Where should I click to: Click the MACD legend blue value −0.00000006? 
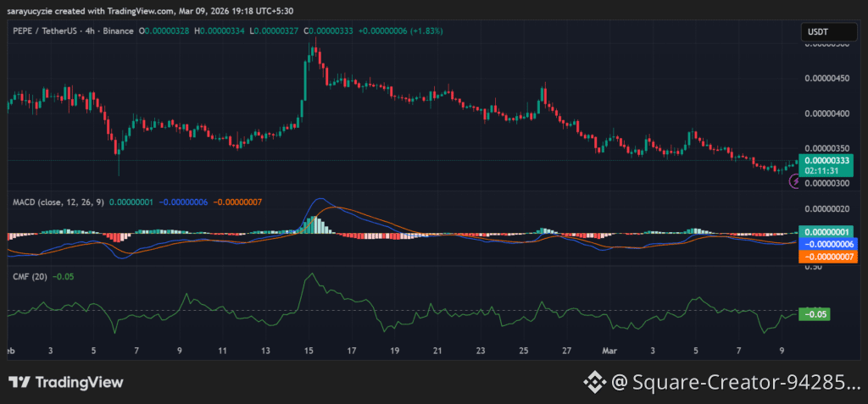[183, 202]
